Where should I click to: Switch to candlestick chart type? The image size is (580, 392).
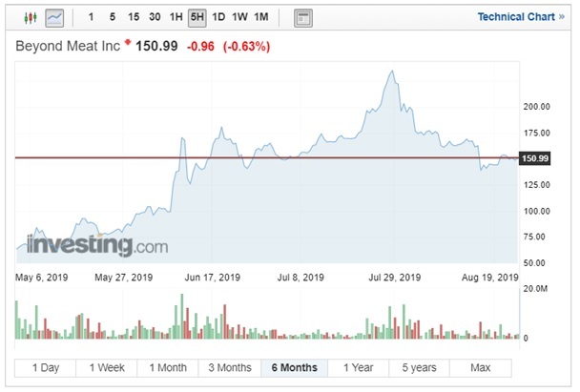pos(30,17)
